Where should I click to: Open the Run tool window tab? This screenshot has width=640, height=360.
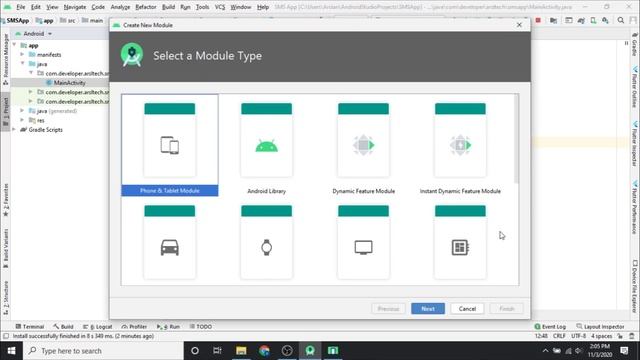pyautogui.click(x=168, y=327)
